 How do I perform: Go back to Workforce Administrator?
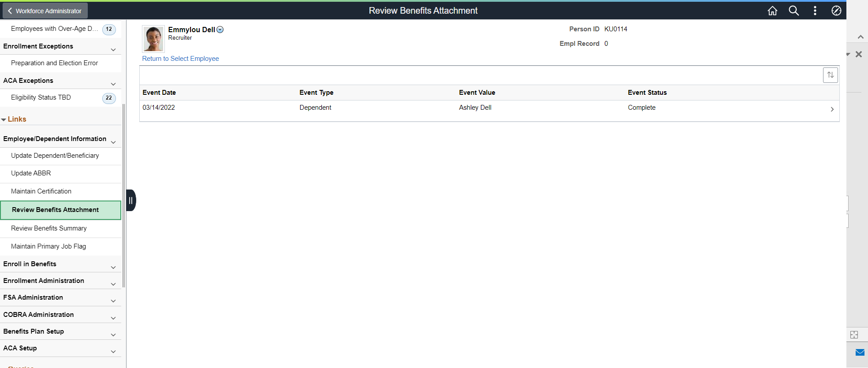[45, 11]
